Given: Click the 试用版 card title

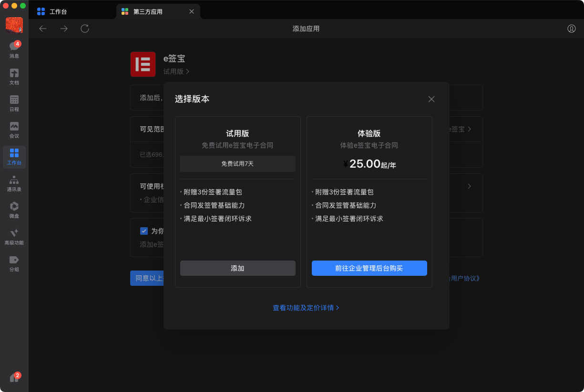Looking at the screenshot, I should (x=237, y=134).
